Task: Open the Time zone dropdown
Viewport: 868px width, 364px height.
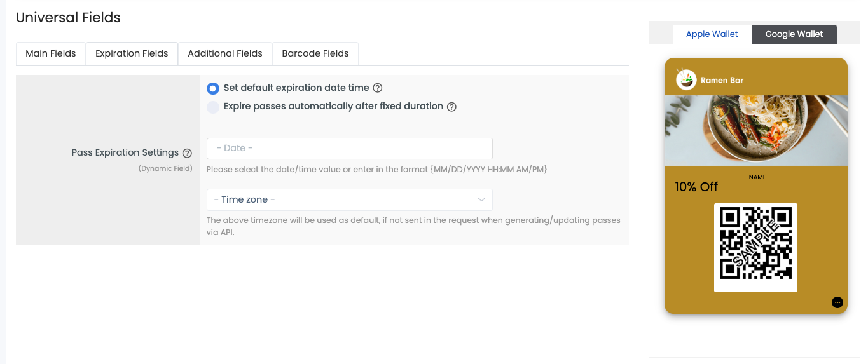Action: pyautogui.click(x=350, y=199)
